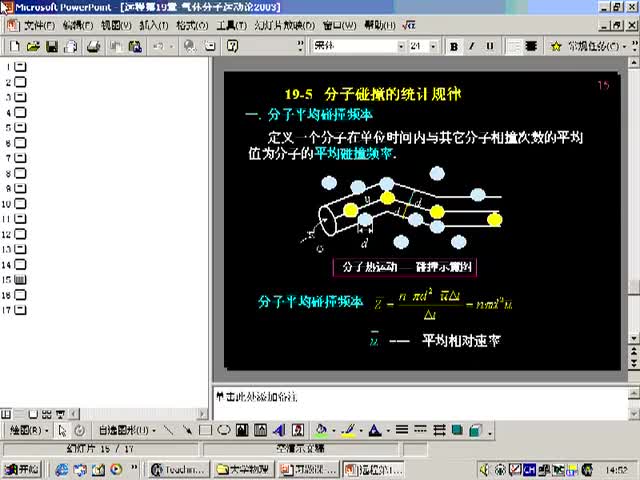640x480 pixels.
Task: Open Help with the question mark icon
Action: (232, 46)
